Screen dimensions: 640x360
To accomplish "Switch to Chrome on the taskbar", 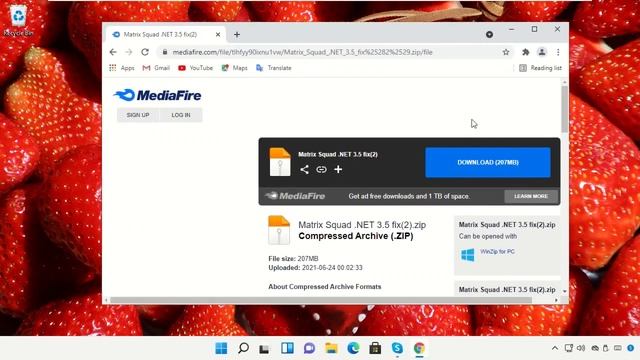I will (419, 348).
